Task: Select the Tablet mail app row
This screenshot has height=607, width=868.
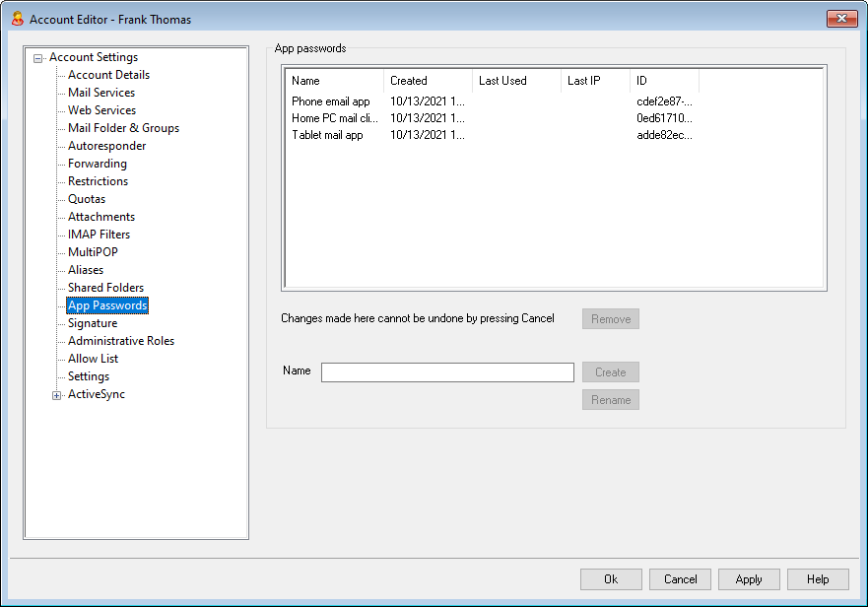Action: pos(327,135)
